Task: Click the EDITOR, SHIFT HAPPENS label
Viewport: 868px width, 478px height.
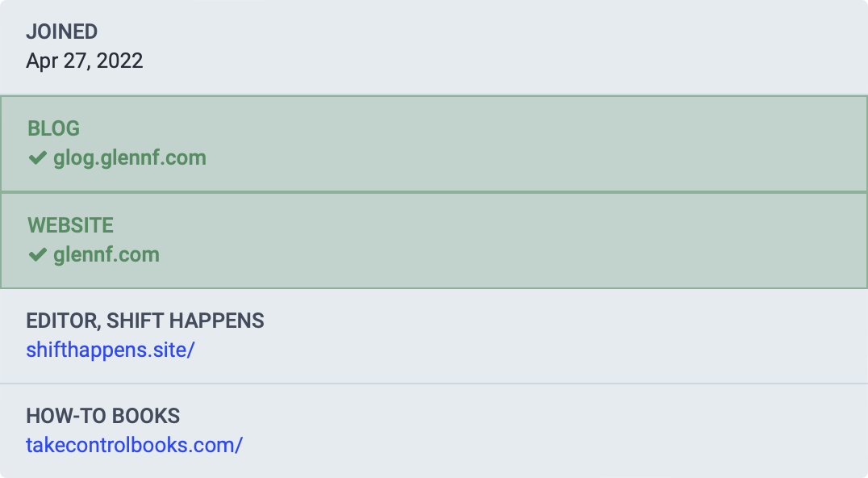Action: [145, 321]
